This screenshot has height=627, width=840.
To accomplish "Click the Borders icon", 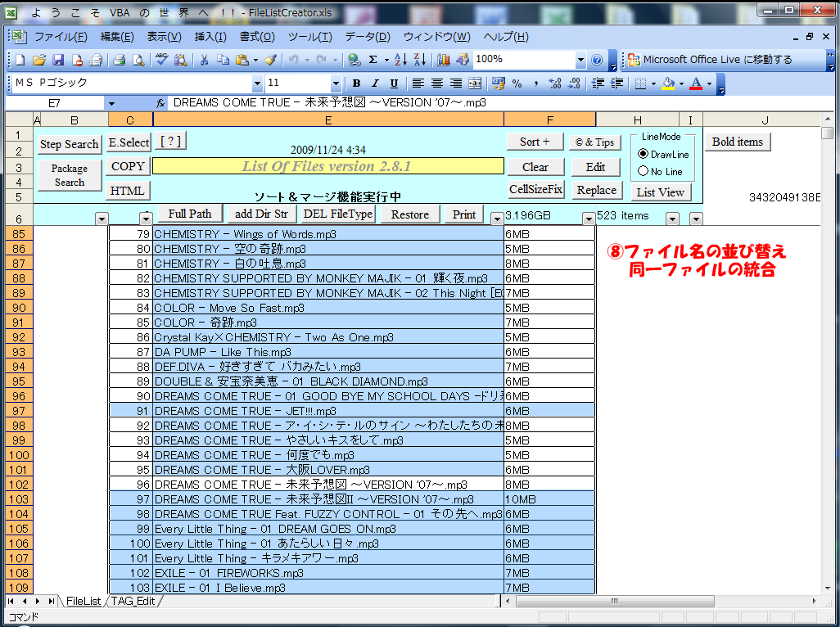I will [640, 83].
